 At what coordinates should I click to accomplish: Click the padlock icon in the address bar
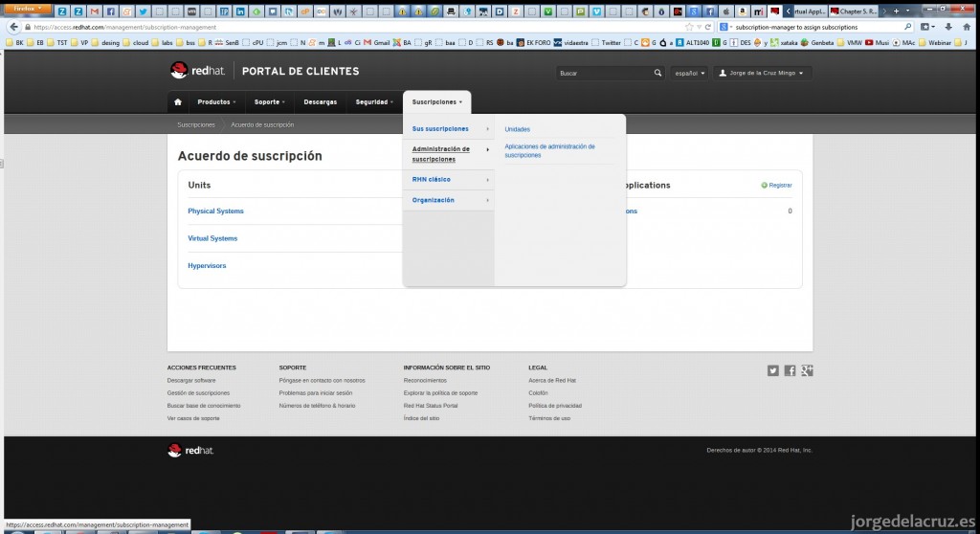(28, 27)
